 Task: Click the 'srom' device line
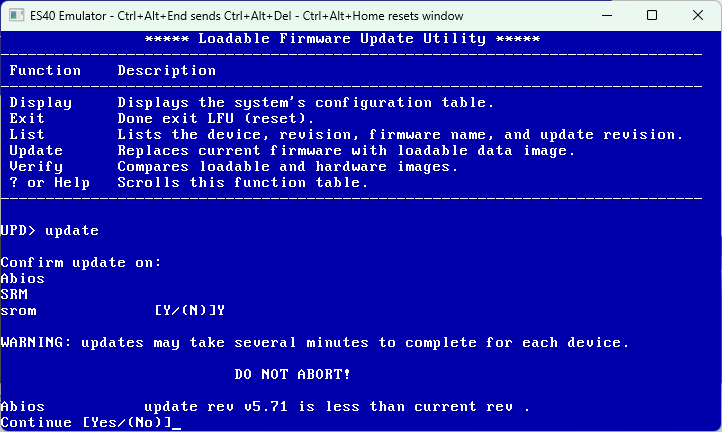(x=18, y=311)
